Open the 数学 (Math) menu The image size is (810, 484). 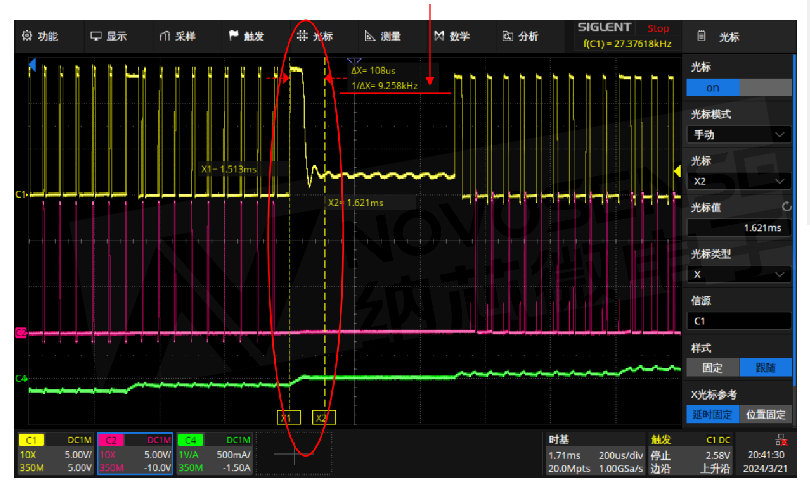point(452,36)
